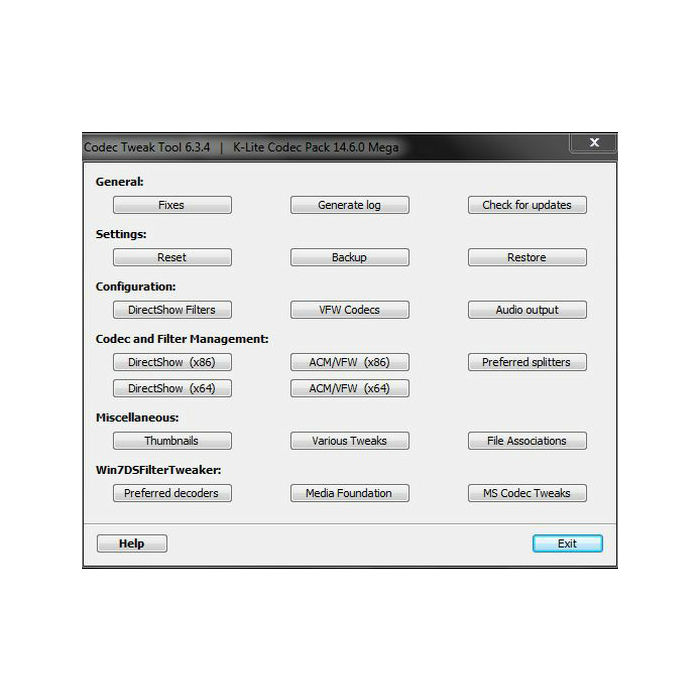Viewport: 700px width, 700px height.
Task: Open the Backup settings option
Action: click(x=350, y=257)
